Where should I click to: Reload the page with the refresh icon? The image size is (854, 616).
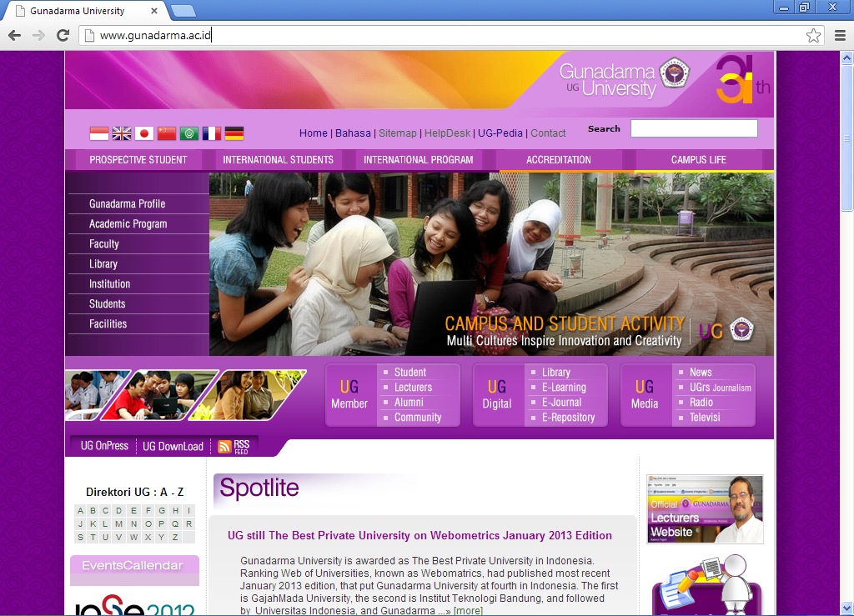point(63,35)
